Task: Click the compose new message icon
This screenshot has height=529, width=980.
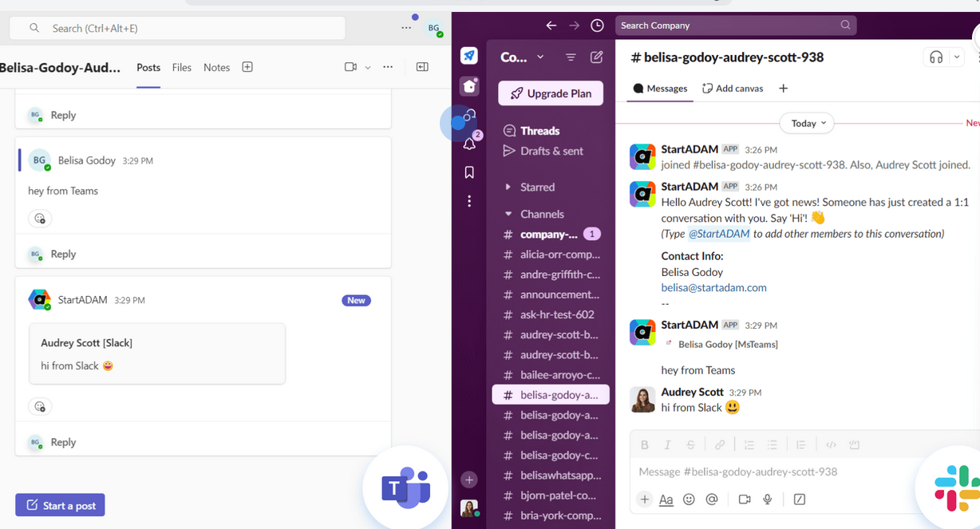Action: 596,57
